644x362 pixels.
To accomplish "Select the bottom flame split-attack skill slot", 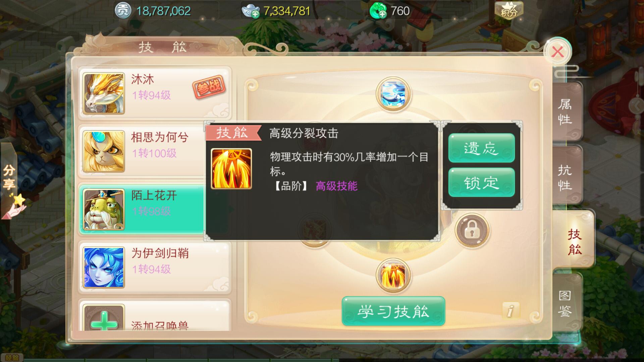I will 393,276.
